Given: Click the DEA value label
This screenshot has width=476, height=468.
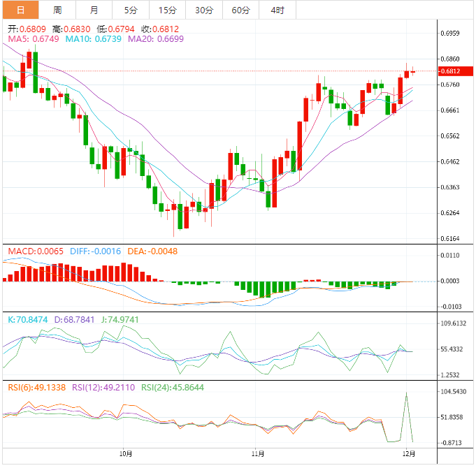Looking at the screenshot, I should 152,251.
